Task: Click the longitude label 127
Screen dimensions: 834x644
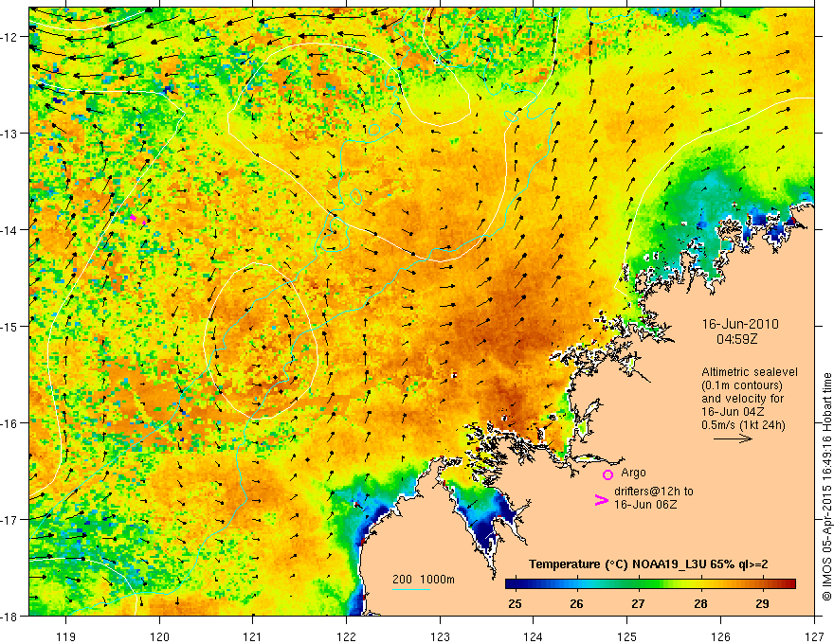Action: [814, 637]
